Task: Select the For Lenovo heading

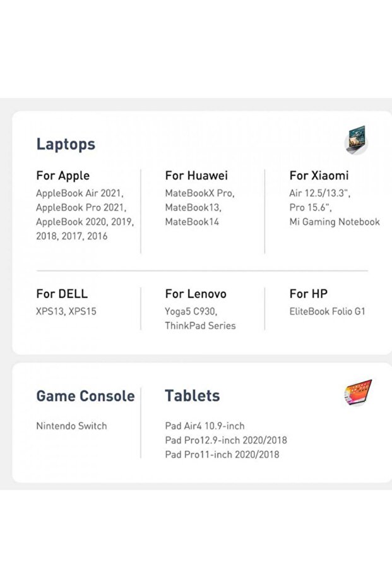Action: [x=196, y=294]
